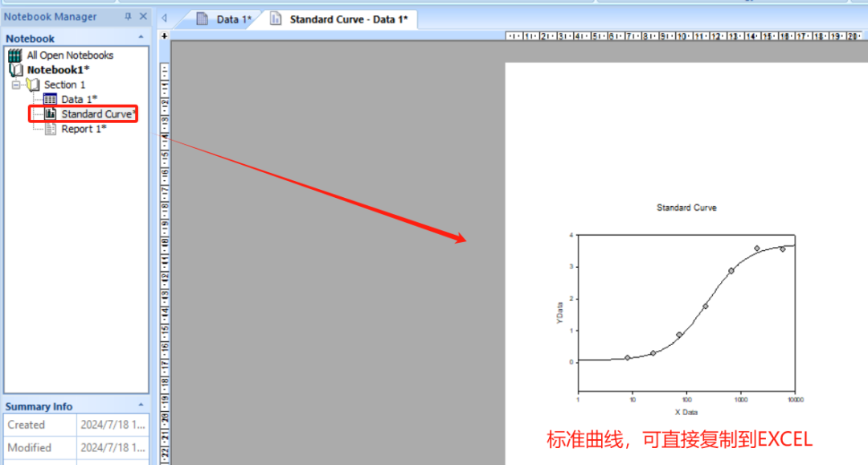Open the Report 1* document icon
Screen dimensions: 868x465
[51, 129]
